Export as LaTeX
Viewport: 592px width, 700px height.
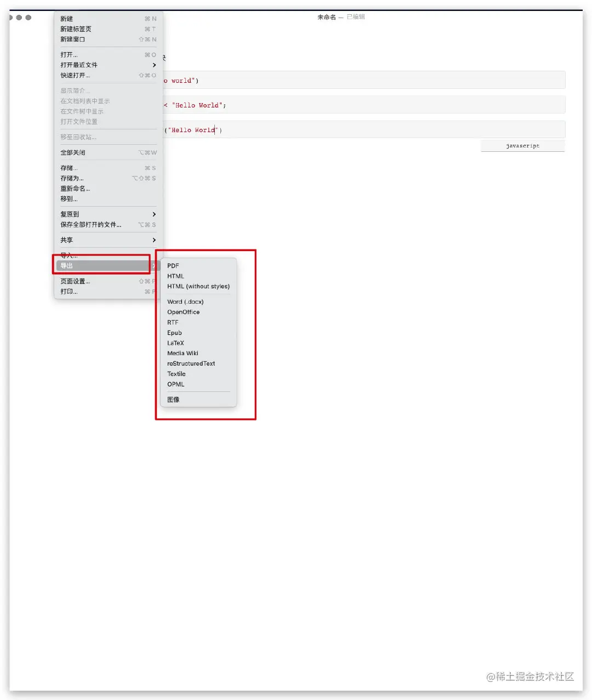[x=198, y=343]
